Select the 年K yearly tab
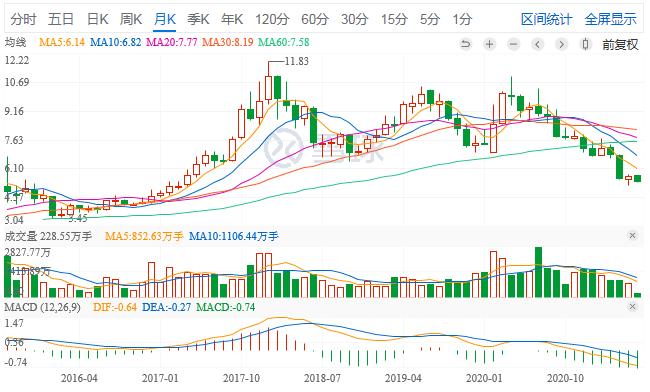The width and height of the screenshot is (650, 392). point(232,19)
